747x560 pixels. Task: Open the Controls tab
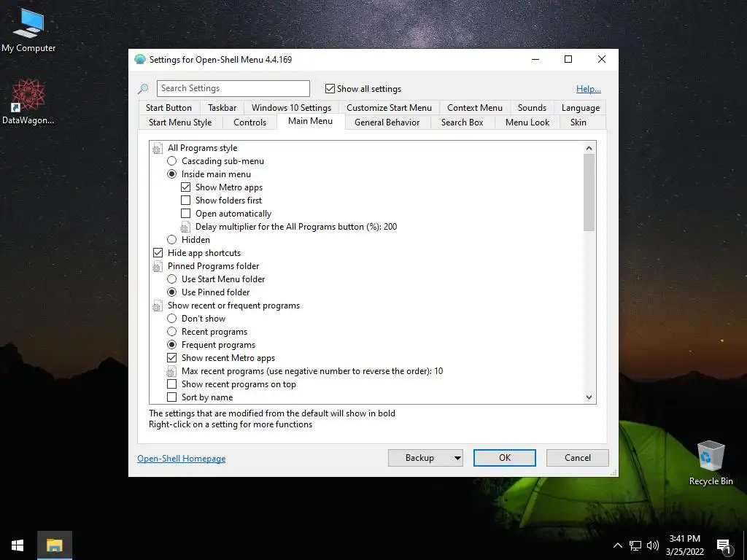pos(249,122)
